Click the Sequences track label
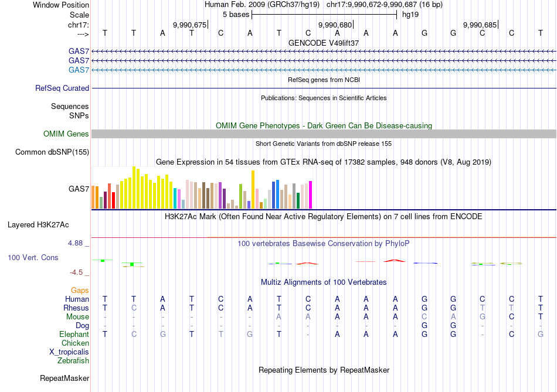The height and width of the screenshot is (392, 557). pyautogui.click(x=70, y=106)
